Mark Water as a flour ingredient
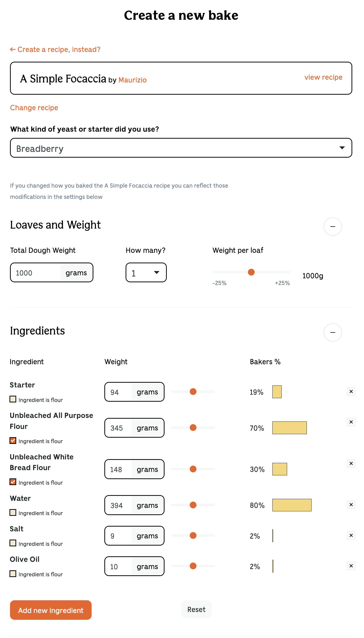 [x=13, y=512]
